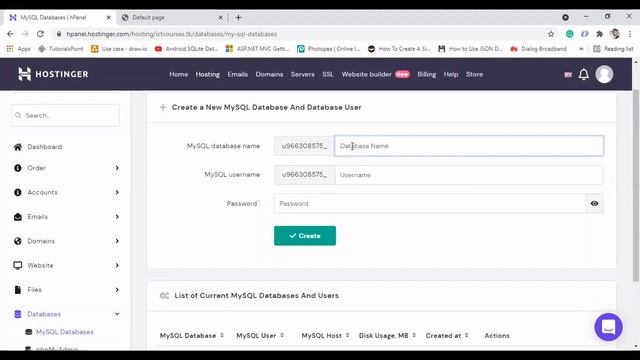Open the Emails top nav item

238,74
